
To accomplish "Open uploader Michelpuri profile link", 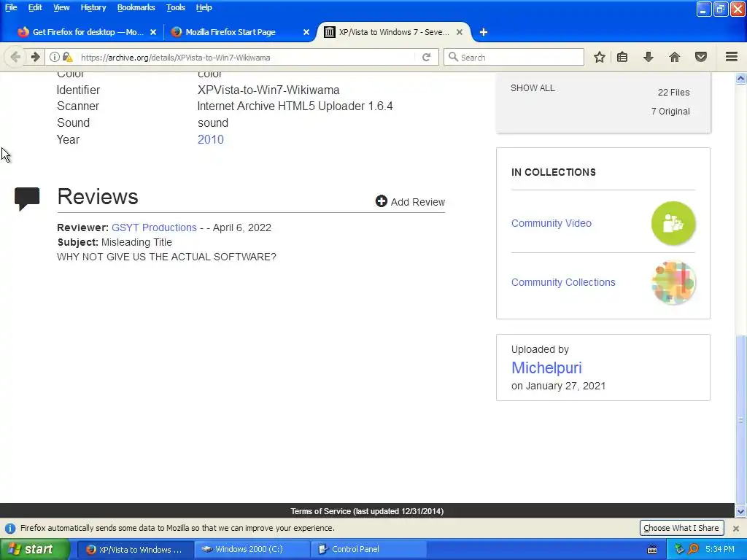I will (x=546, y=367).
